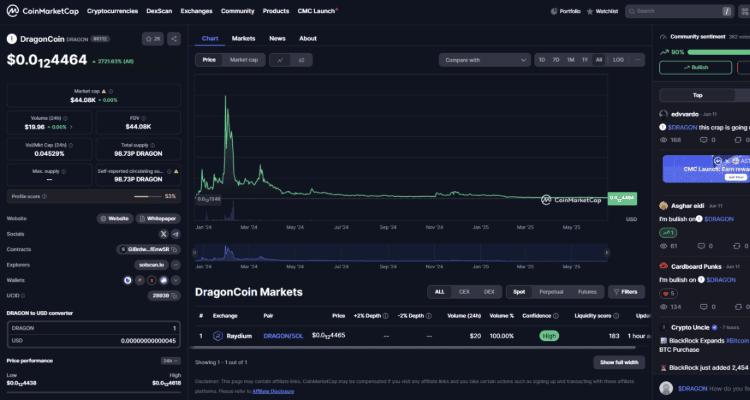Open Cryptocurrencies navigation menu
This screenshot has width=750, height=400.
click(x=112, y=11)
